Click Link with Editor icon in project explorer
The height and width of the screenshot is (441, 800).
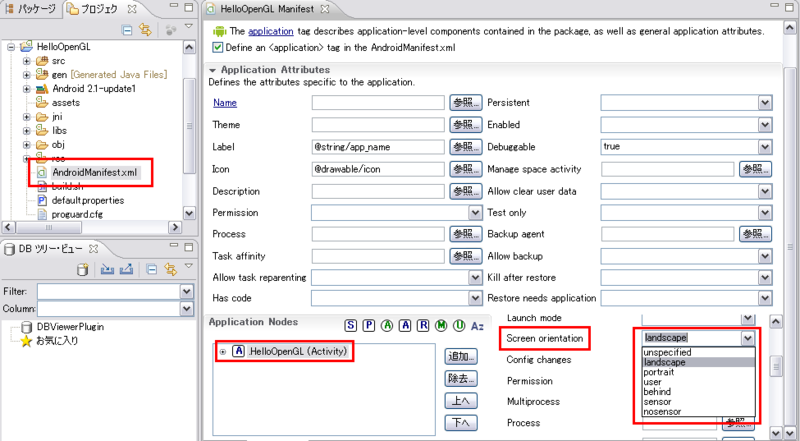tap(145, 31)
